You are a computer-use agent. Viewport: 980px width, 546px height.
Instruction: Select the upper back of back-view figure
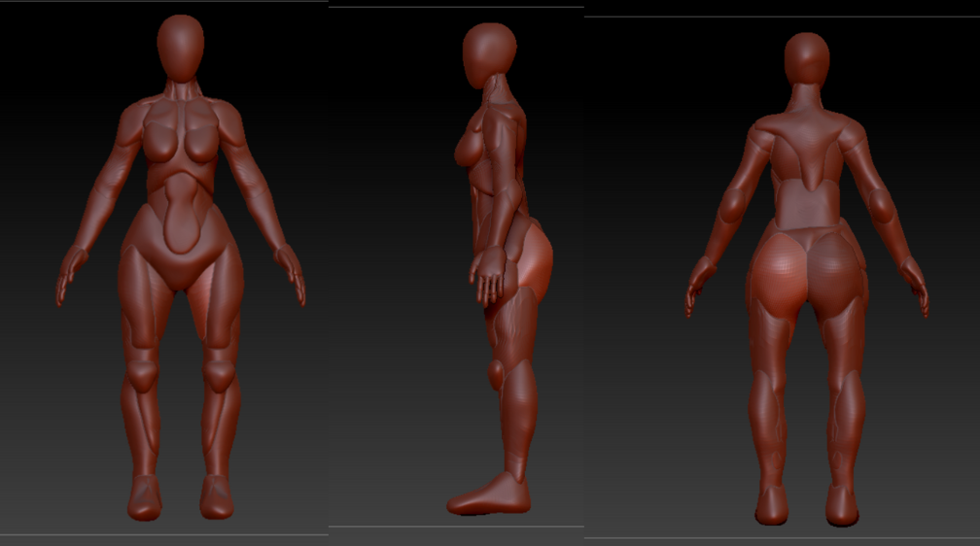(805, 146)
